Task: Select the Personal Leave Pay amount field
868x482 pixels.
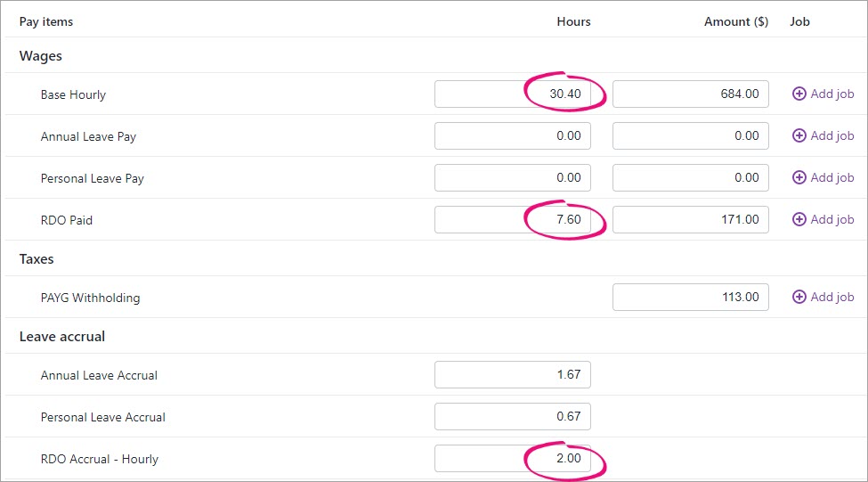Action: coord(690,177)
